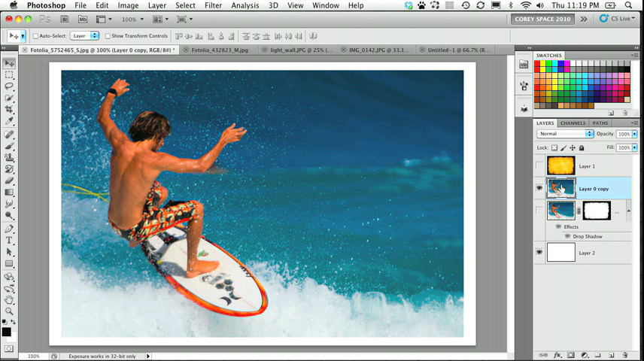Click the foreground color black swatch
644x361 pixels.
6,332
